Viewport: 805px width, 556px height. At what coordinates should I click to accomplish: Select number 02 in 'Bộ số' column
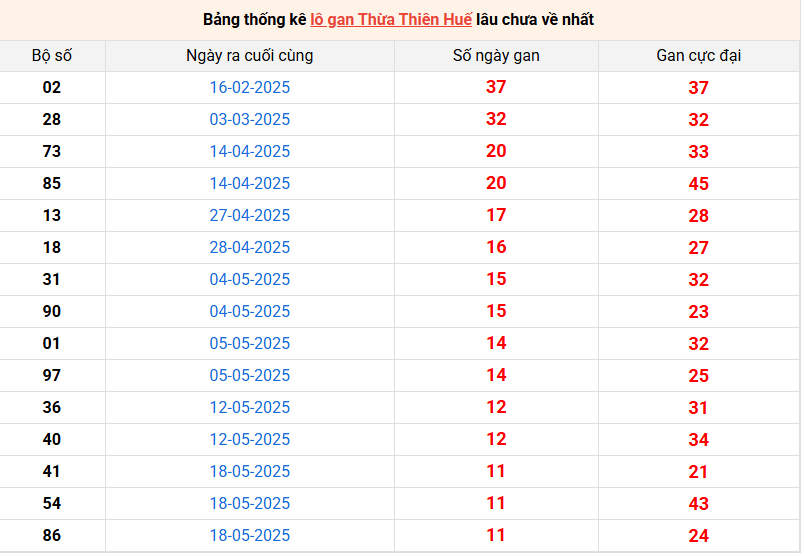tap(52, 88)
